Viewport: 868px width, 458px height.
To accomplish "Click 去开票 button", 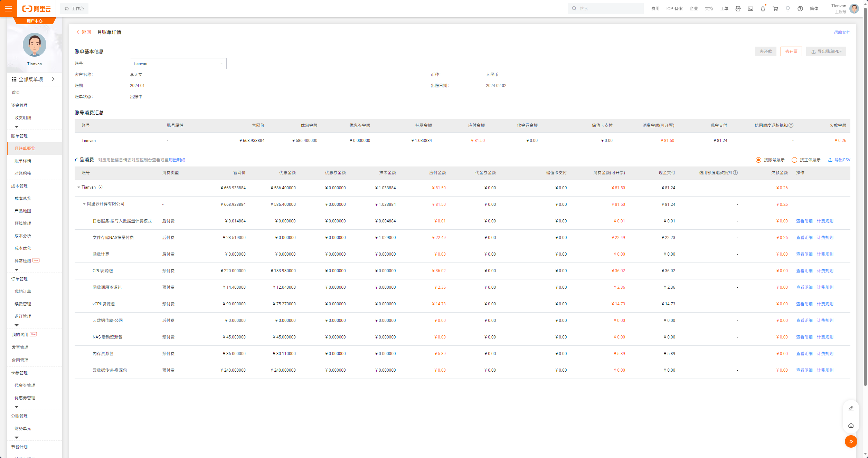I will tap(791, 51).
